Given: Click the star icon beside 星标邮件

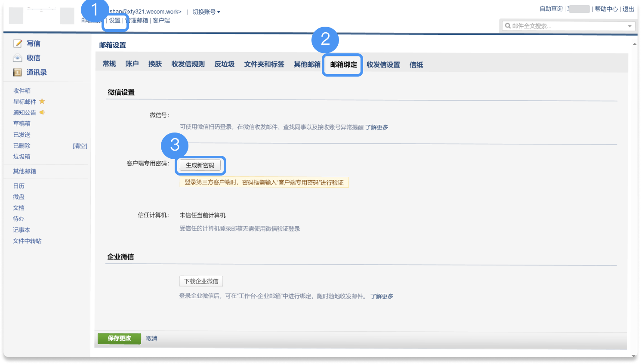Looking at the screenshot, I should [x=42, y=101].
